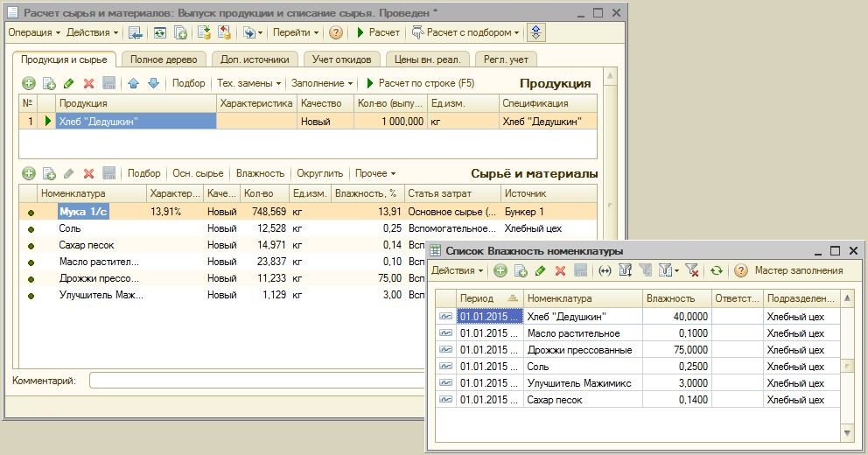Switch to the Учет откидов tab

pos(341,59)
